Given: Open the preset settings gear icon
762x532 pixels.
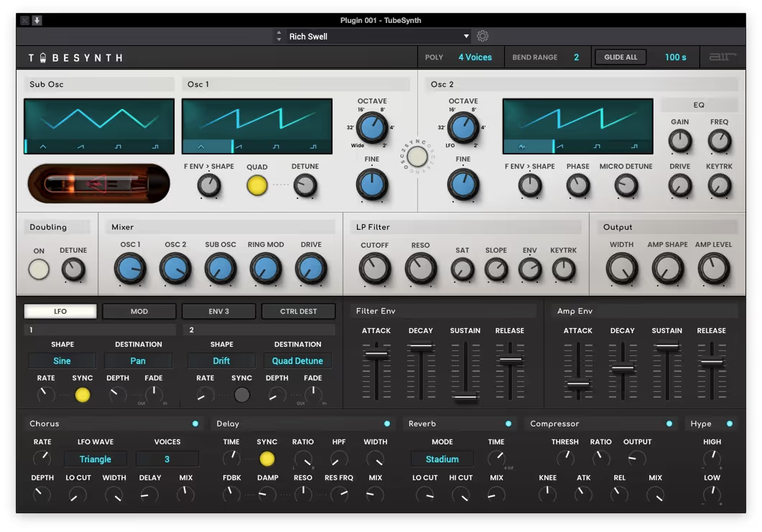Looking at the screenshot, I should pos(483,37).
